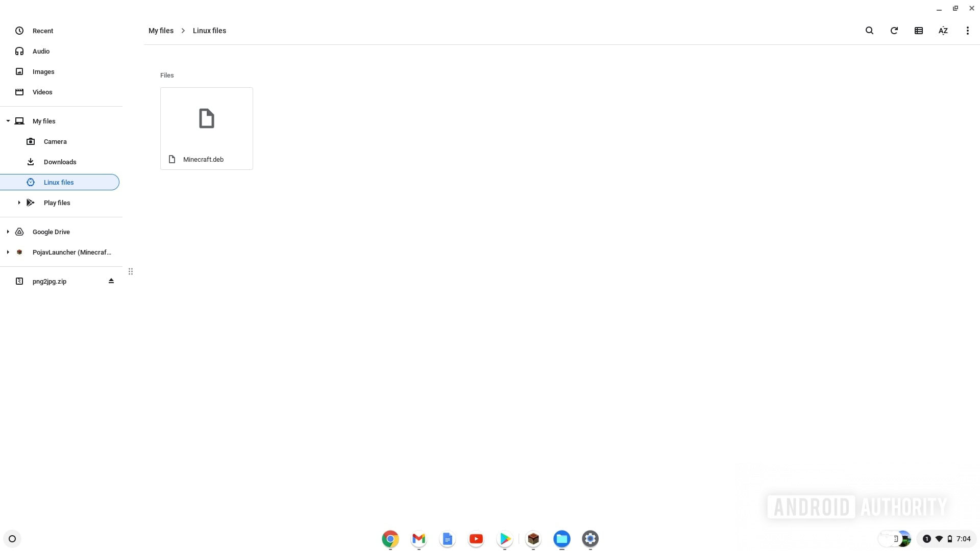Click the three-dot overflow menu icon
This screenshot has height=551, width=980.
tap(968, 30)
